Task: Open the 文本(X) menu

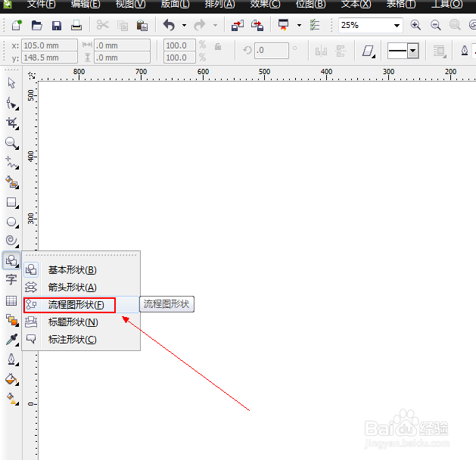Action: click(x=356, y=5)
